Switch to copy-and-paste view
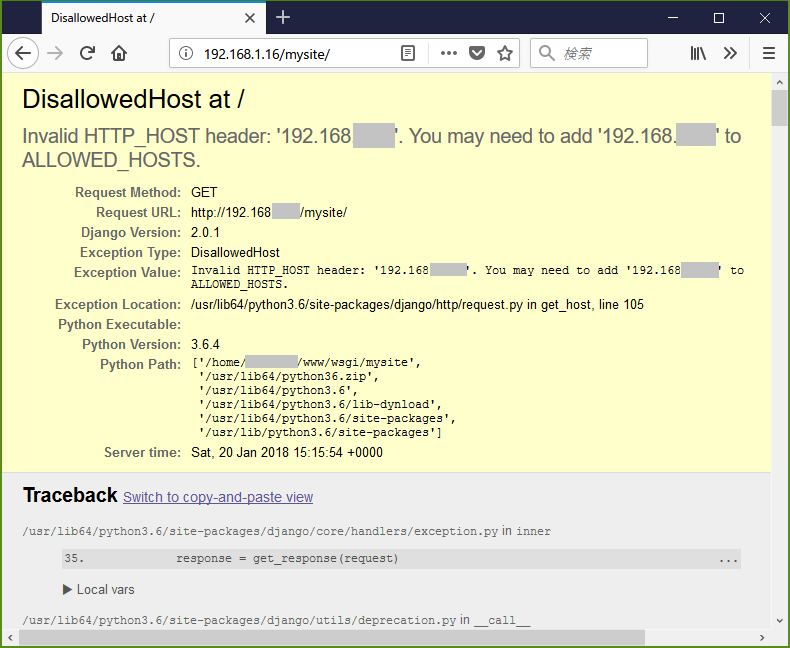Screen dimensions: 790x648 pyautogui.click(x=218, y=497)
